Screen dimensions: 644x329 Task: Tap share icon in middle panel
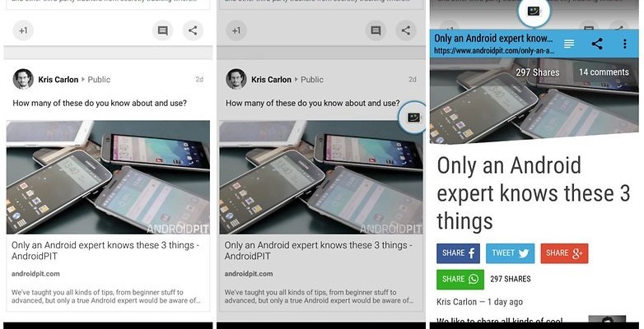point(406,30)
